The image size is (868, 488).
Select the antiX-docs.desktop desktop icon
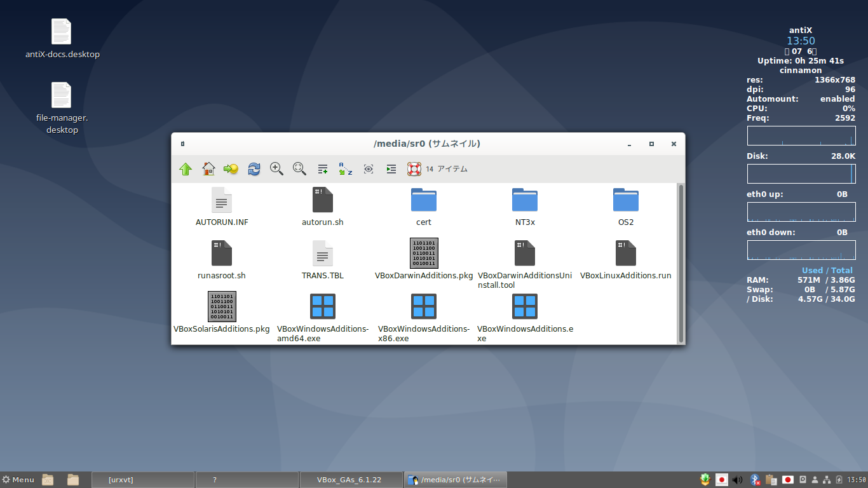click(62, 39)
